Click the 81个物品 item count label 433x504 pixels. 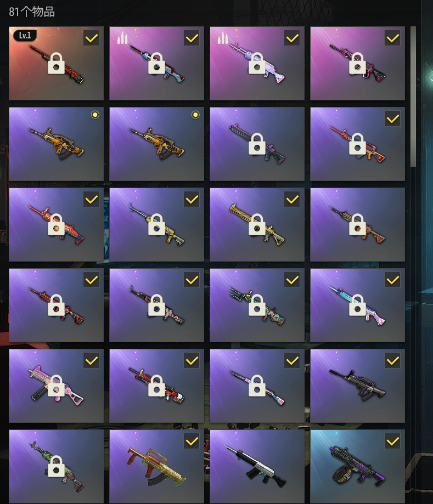[x=32, y=12]
